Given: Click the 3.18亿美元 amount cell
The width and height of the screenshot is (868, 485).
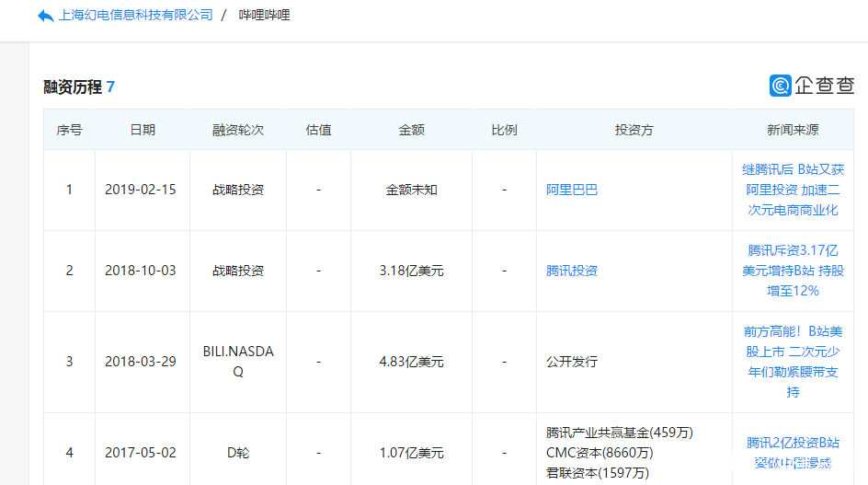Looking at the screenshot, I should [411, 271].
